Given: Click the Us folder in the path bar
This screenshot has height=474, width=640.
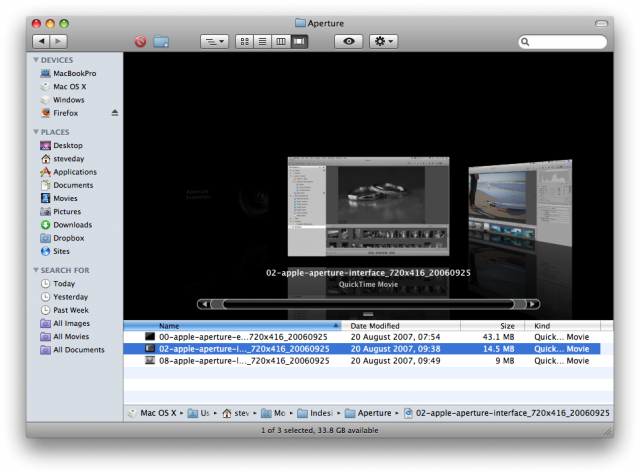Looking at the screenshot, I should 199,413.
